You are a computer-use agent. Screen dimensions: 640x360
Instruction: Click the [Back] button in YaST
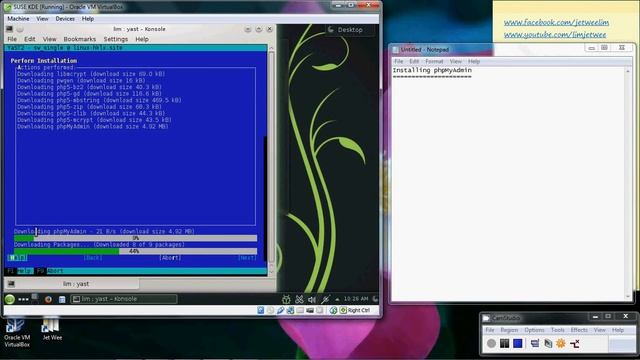(x=93, y=258)
